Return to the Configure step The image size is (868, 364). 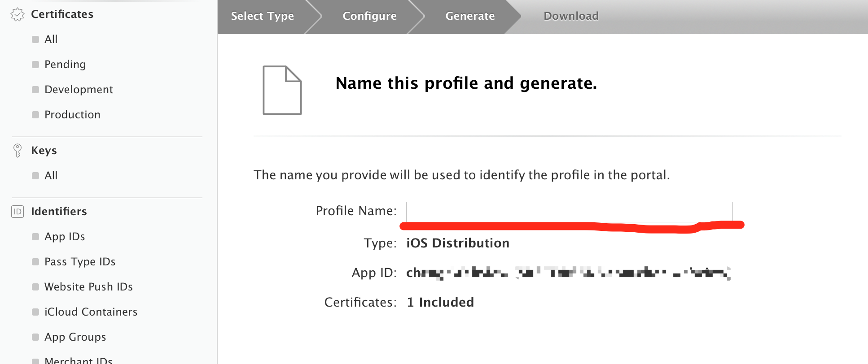point(369,16)
